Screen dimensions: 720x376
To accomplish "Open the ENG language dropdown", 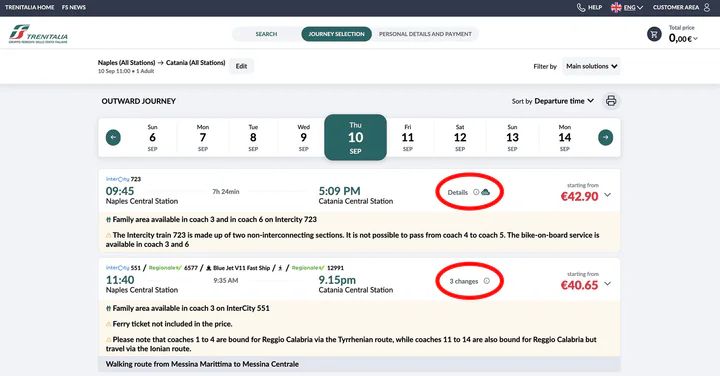I will [633, 7].
